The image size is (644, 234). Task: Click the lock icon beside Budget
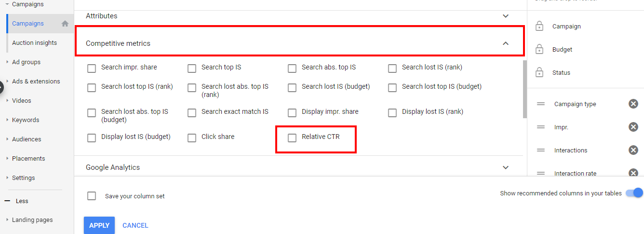point(539,49)
